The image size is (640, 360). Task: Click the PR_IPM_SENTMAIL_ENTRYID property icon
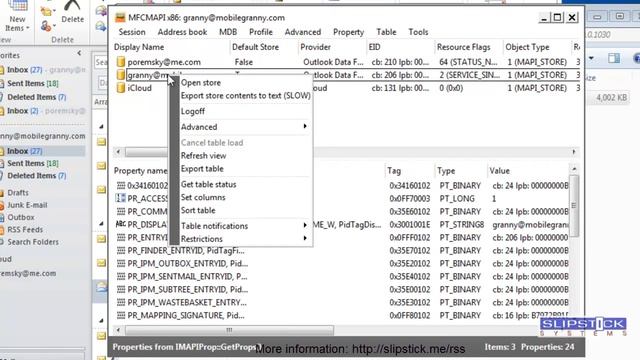tap(121, 276)
